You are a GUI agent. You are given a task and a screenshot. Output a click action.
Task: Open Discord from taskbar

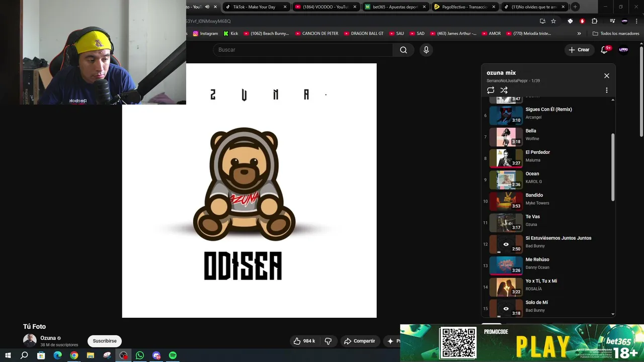pos(156,355)
